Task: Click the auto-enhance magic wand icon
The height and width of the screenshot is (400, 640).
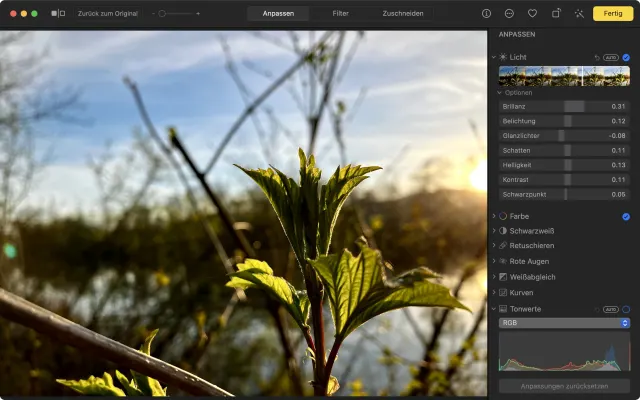Action: [x=579, y=14]
